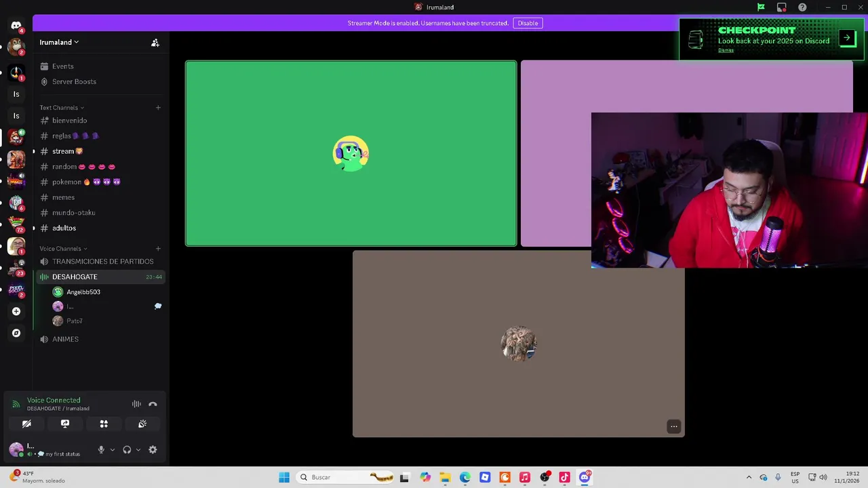
Task: Open microphone input options dropdown
Action: coord(113,450)
